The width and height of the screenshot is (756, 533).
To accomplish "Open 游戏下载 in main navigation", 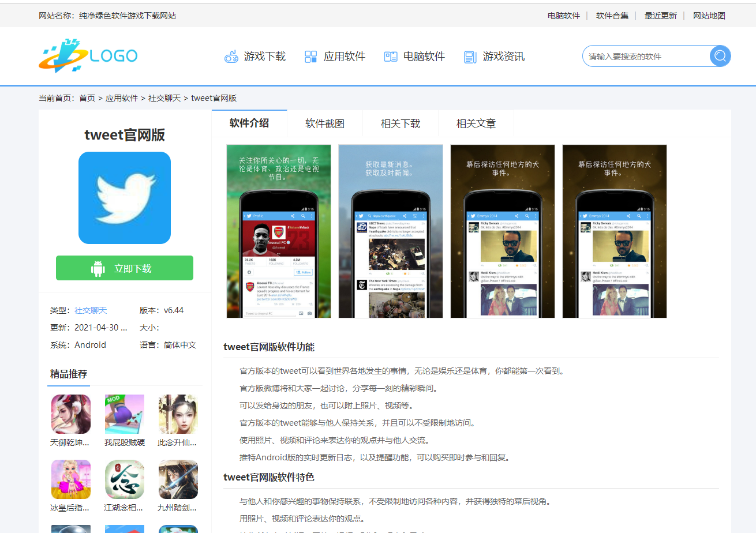I will [x=265, y=57].
